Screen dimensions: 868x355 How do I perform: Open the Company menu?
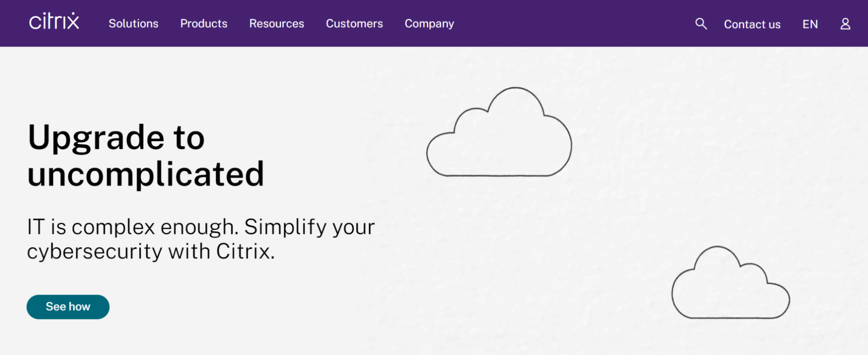tap(429, 24)
